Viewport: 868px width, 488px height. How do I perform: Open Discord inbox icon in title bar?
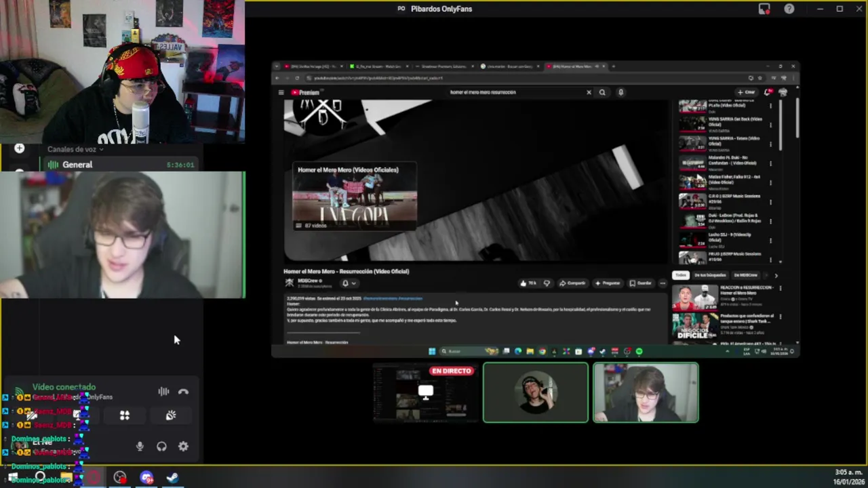point(764,9)
